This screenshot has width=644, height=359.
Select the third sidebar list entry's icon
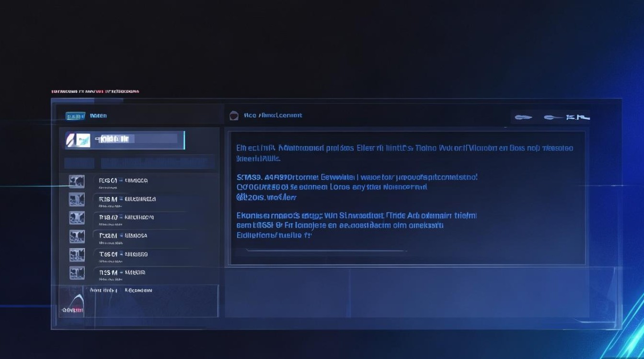click(x=77, y=217)
